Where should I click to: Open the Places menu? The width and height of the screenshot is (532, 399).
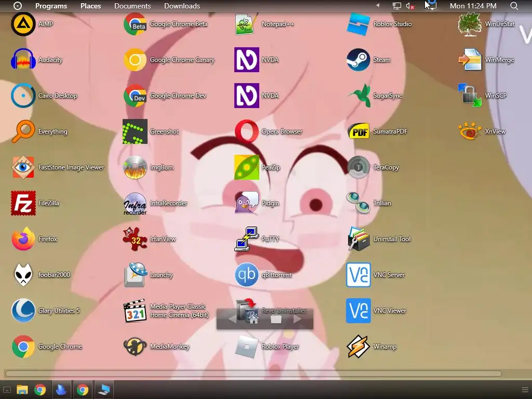click(x=90, y=6)
